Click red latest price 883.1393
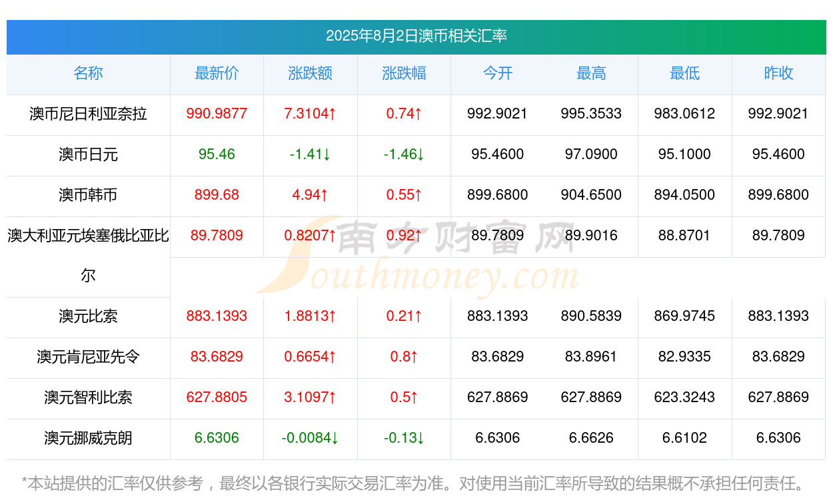 (217, 316)
